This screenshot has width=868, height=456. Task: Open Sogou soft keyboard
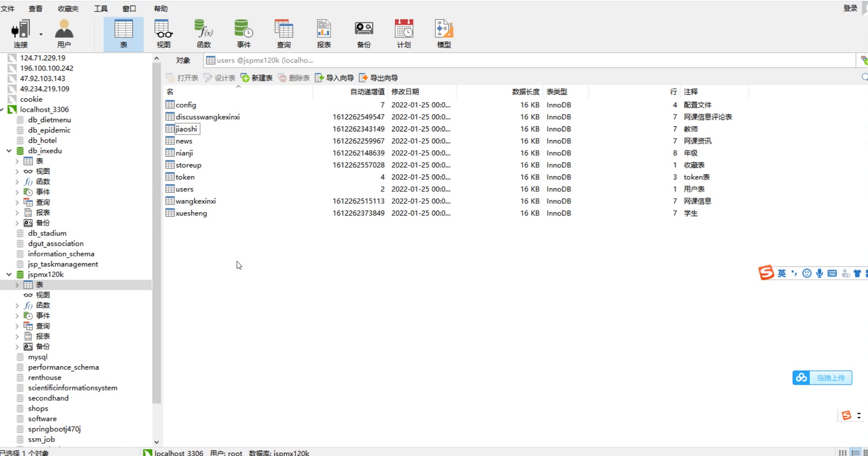pyautogui.click(x=832, y=273)
